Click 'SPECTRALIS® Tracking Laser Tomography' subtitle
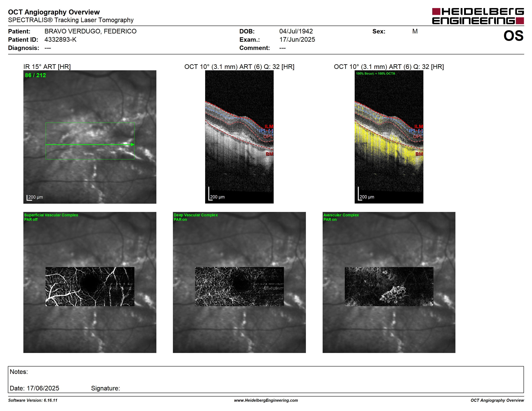Viewport: 532px width, 411px height. 71,20
